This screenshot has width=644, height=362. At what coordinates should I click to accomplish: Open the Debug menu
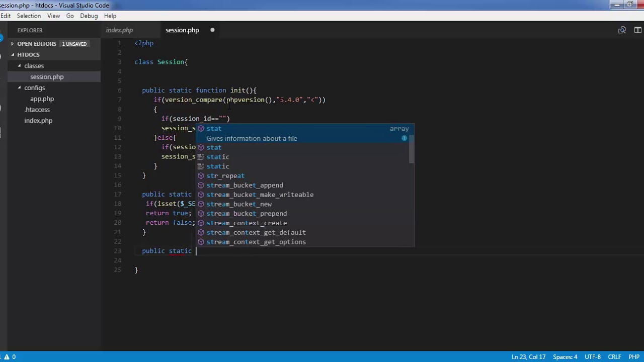pyautogui.click(x=89, y=16)
